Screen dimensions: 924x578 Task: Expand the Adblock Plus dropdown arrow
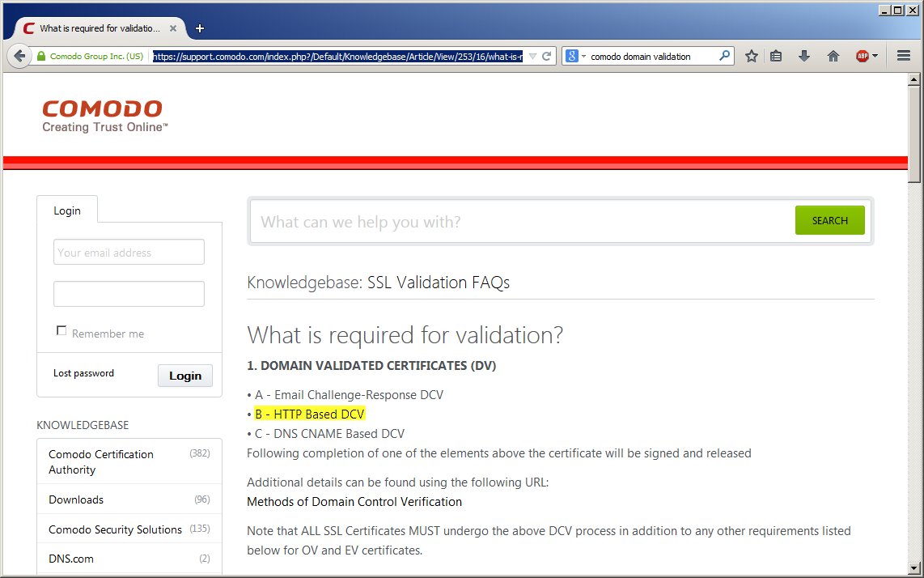(875, 57)
